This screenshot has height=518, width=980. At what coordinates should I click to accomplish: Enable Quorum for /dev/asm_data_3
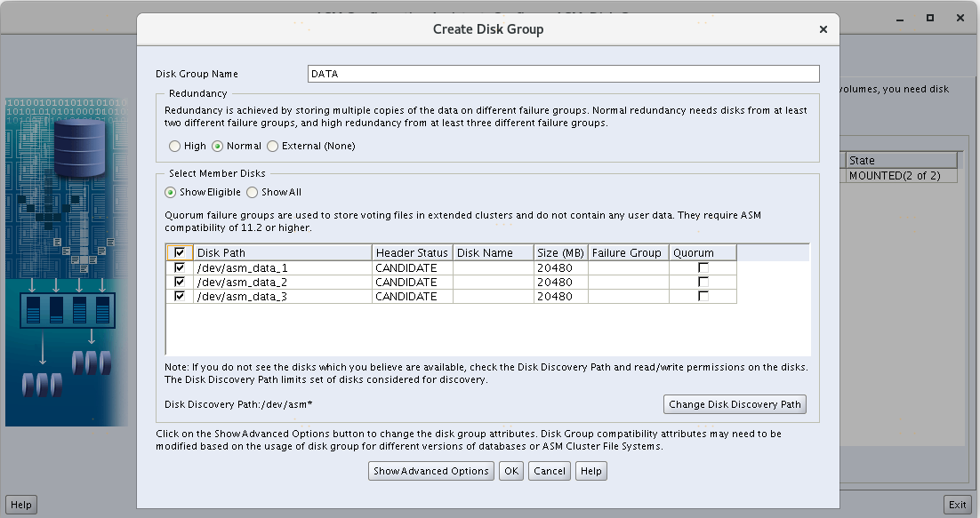[703, 296]
